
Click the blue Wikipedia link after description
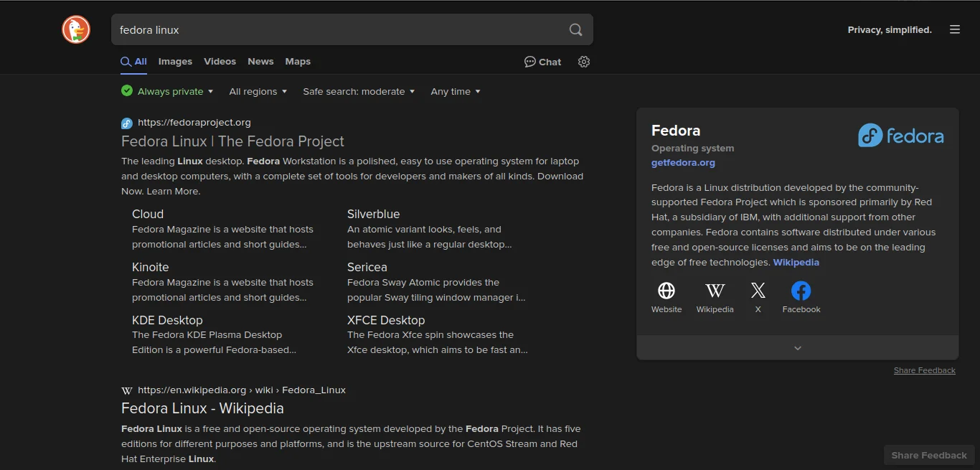[796, 263]
